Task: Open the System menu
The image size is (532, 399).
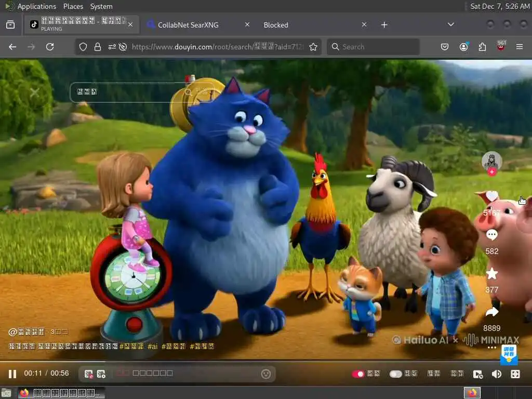Action: [x=101, y=6]
